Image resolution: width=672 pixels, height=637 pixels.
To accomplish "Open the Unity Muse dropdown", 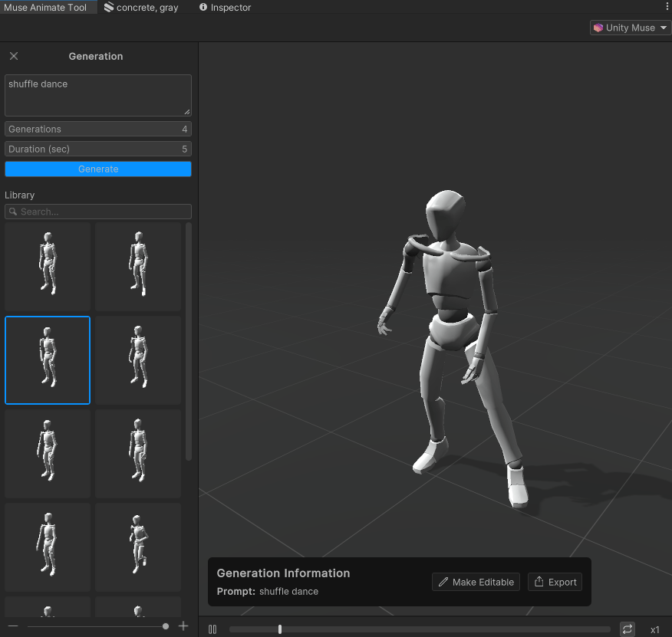I will tap(631, 28).
